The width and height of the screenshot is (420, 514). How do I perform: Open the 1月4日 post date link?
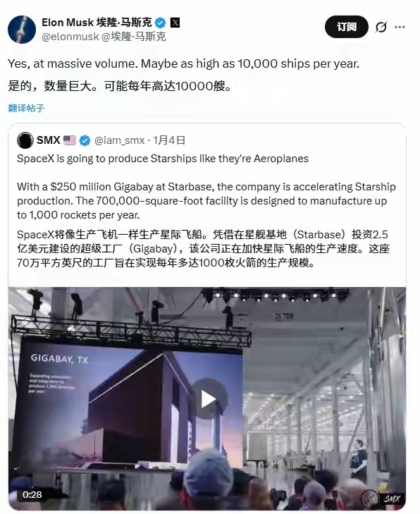[169, 140]
